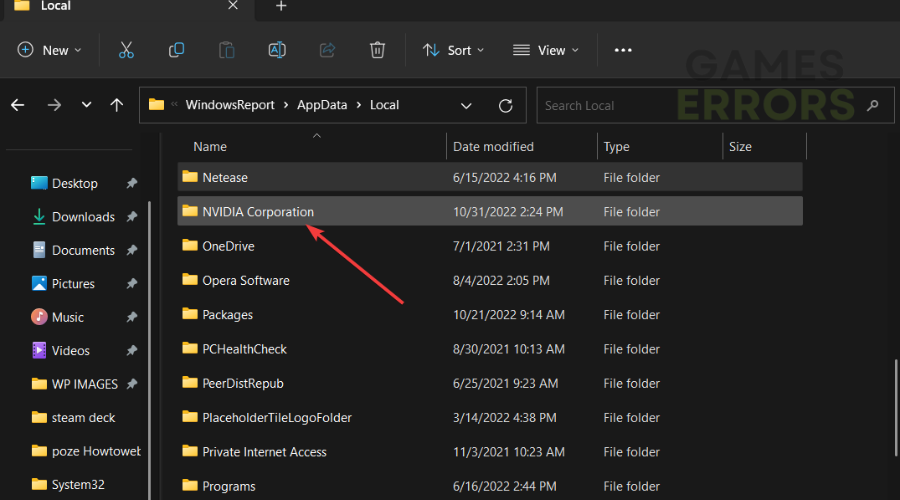Sort by Date modified column header
Screen dimensions: 900x500
pyautogui.click(x=493, y=147)
